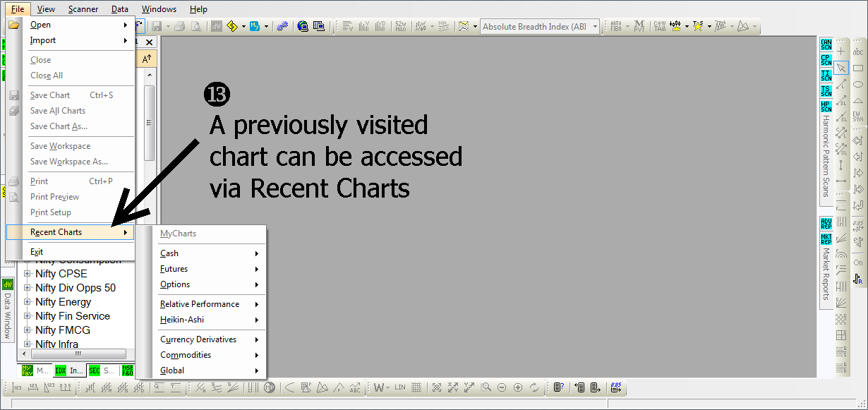
Task: Open the Global submenu
Action: 210,370
